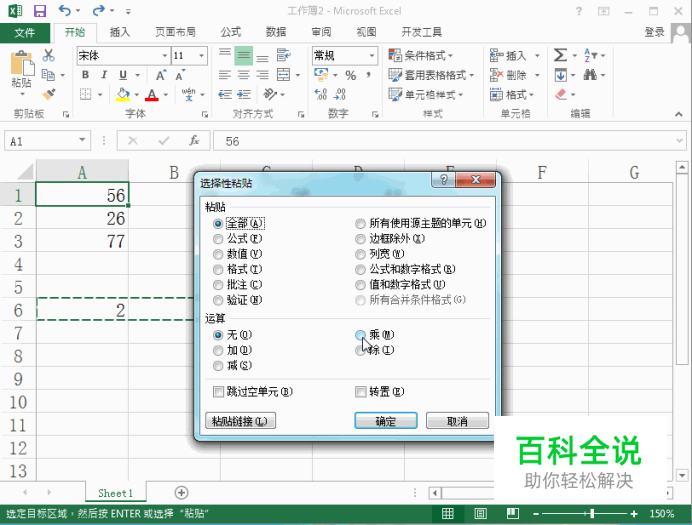Image resolution: width=692 pixels, height=525 pixels.
Task: Switch to the 页面布局 ribbon tab
Action: (175, 32)
